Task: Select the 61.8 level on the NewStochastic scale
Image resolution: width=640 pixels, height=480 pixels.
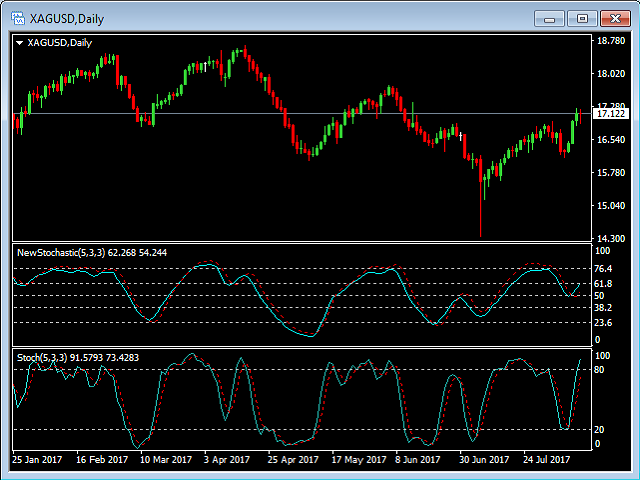Action: point(603,284)
